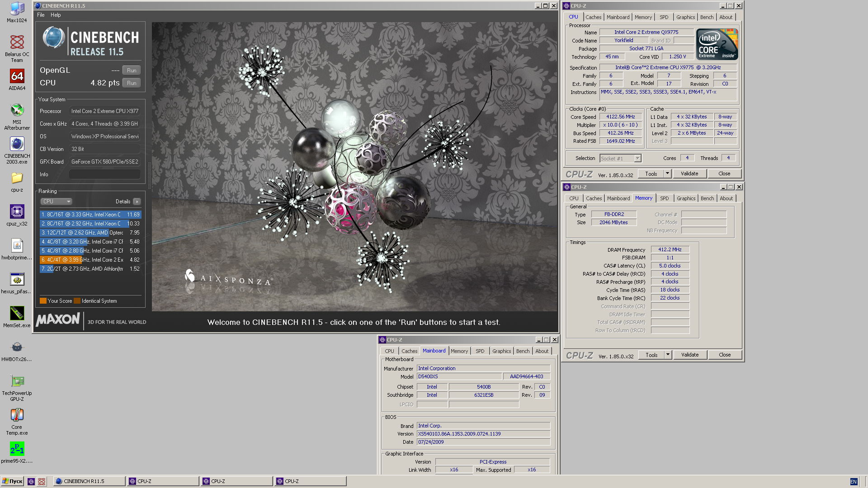Open Bench tab in top CPU-Z window
868x488 pixels.
tap(707, 17)
